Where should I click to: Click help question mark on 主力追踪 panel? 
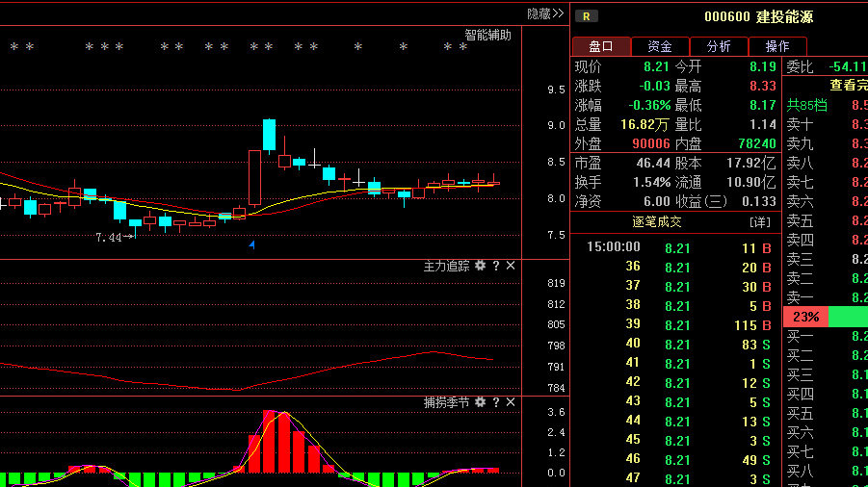[x=496, y=266]
